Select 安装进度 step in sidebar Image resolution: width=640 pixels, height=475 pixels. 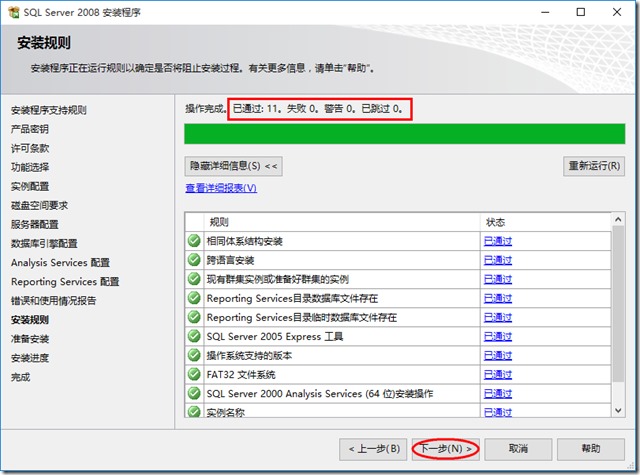pyautogui.click(x=30, y=358)
